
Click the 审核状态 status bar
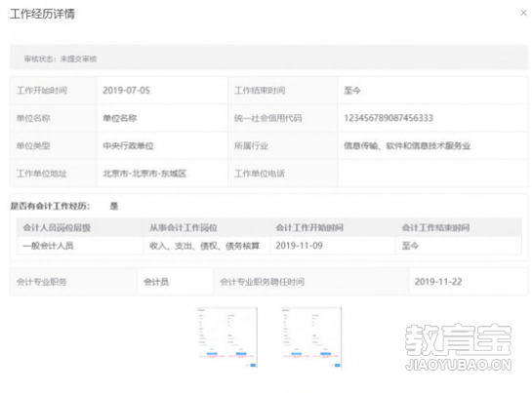point(268,58)
